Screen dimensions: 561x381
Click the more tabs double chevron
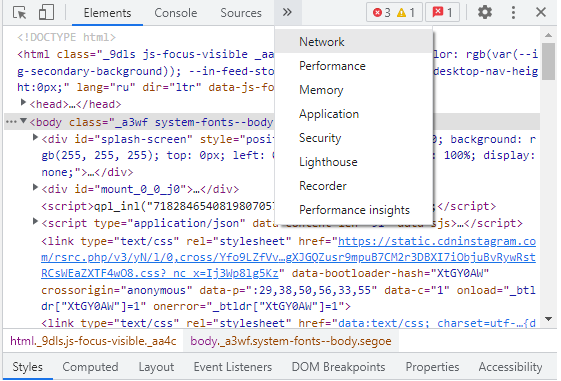[x=288, y=13]
